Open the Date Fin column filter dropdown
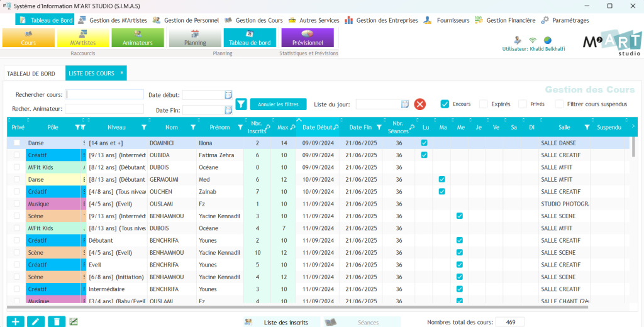 [x=379, y=128]
